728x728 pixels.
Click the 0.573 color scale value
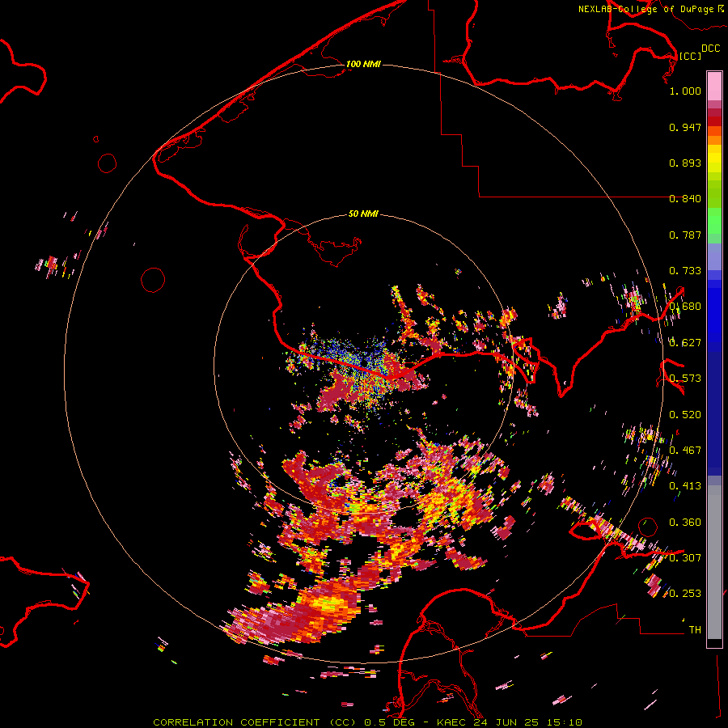click(685, 379)
